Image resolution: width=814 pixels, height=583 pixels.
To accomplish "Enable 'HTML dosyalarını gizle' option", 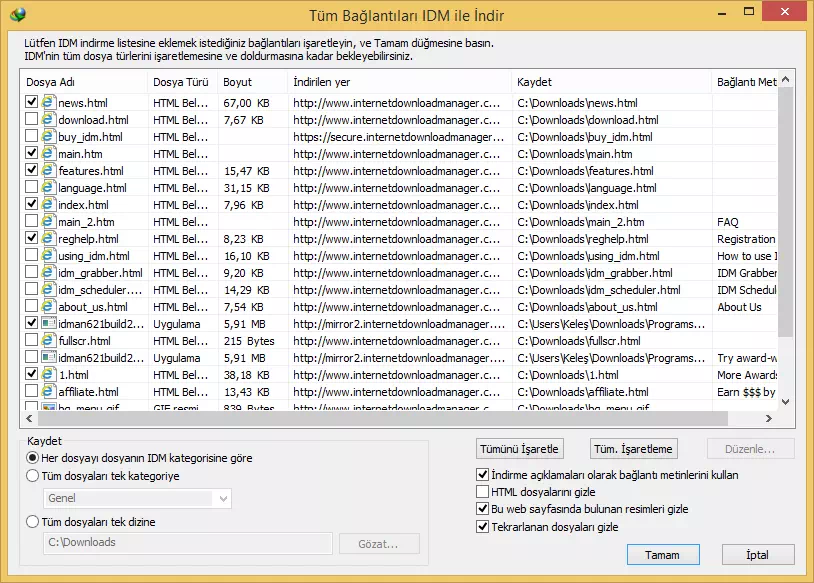I will click(482, 492).
